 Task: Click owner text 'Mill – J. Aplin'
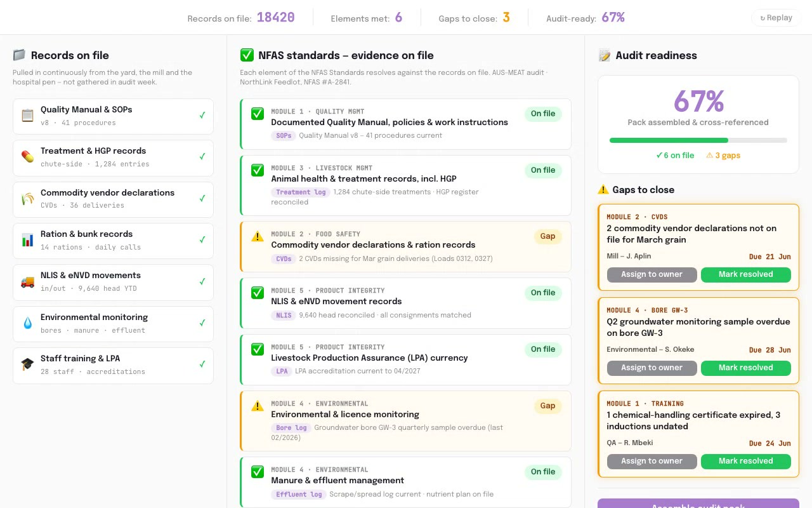(x=629, y=256)
